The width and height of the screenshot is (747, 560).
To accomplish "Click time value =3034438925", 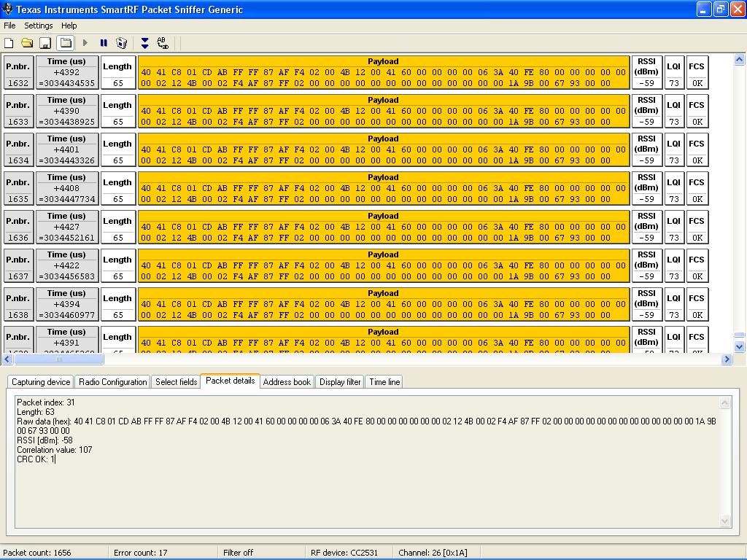I will (x=66, y=122).
